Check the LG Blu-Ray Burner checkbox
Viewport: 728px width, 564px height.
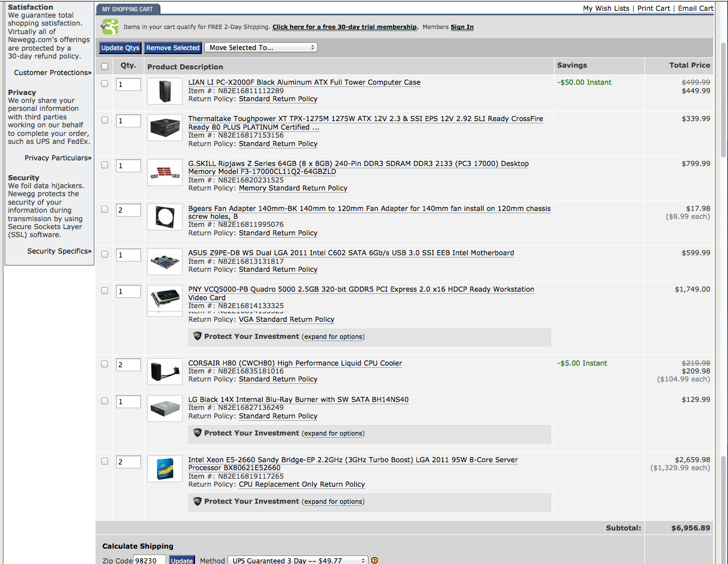click(x=105, y=401)
